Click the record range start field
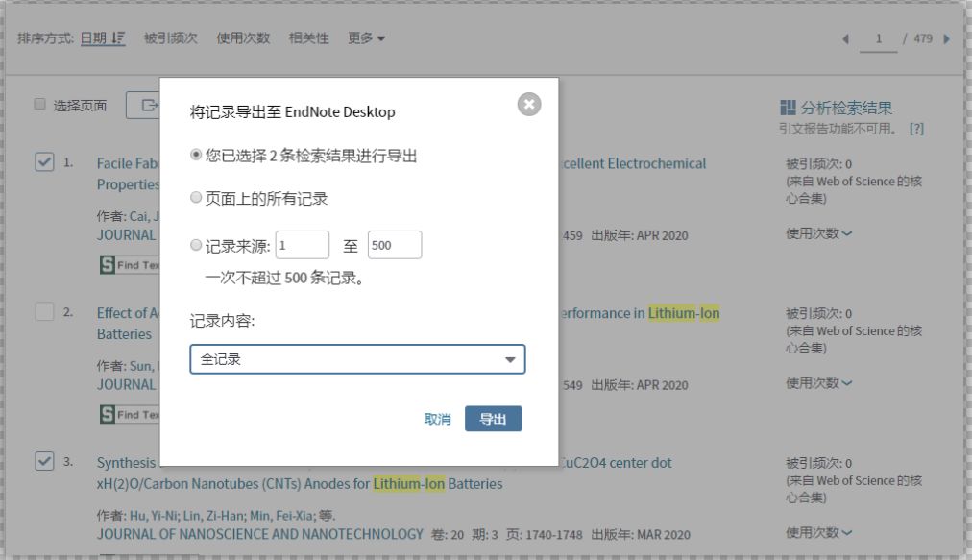Screen dimensions: 972x560 pyautogui.click(x=303, y=245)
